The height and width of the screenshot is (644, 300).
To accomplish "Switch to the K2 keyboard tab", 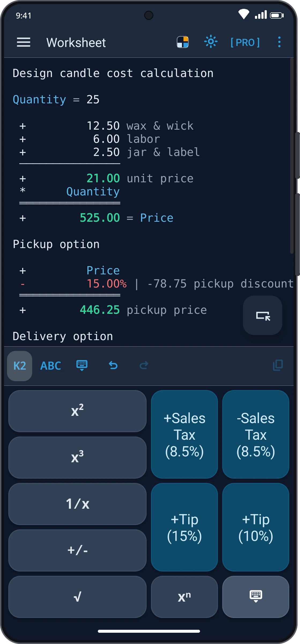I will (x=20, y=366).
